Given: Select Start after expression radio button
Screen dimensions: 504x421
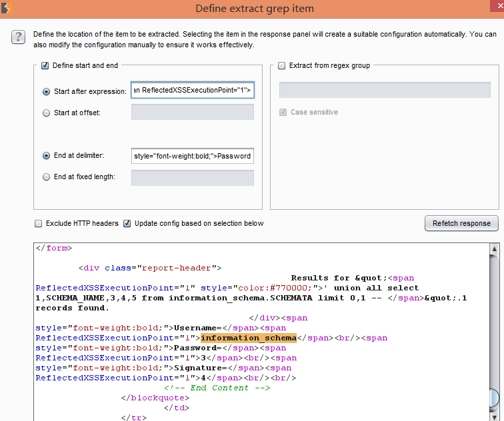Looking at the screenshot, I should (x=46, y=91).
